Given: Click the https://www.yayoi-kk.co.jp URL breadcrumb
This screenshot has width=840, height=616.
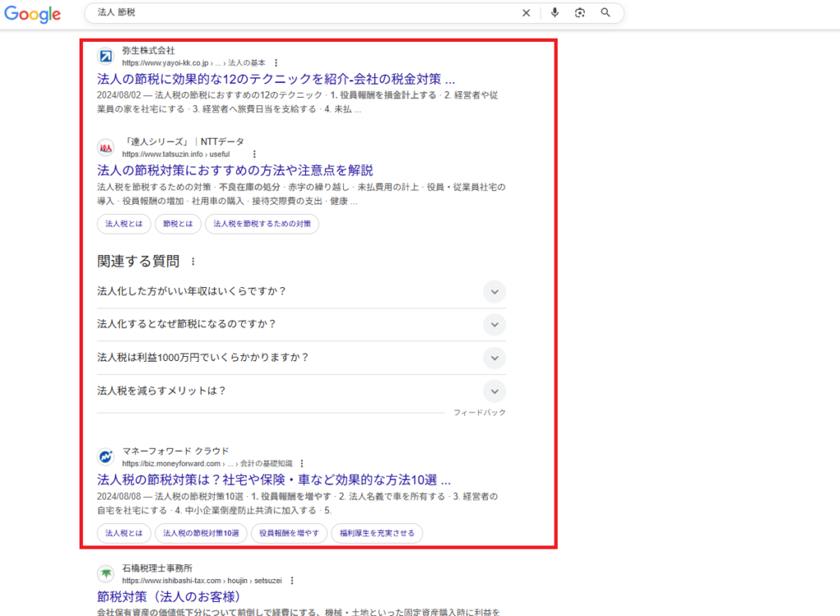Looking at the screenshot, I should pyautogui.click(x=194, y=63).
